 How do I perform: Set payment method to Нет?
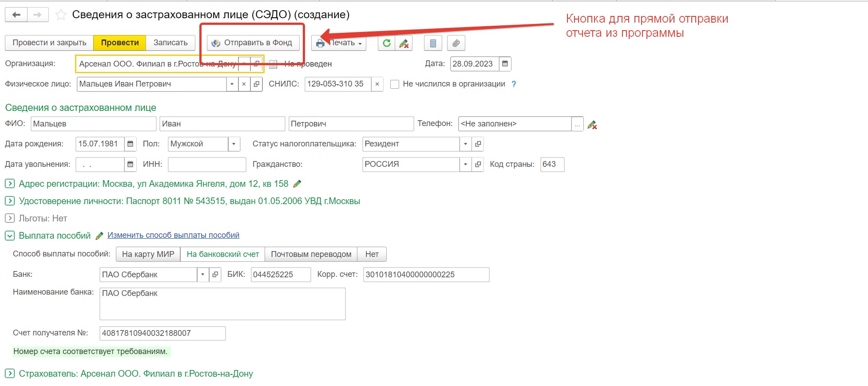coord(372,254)
